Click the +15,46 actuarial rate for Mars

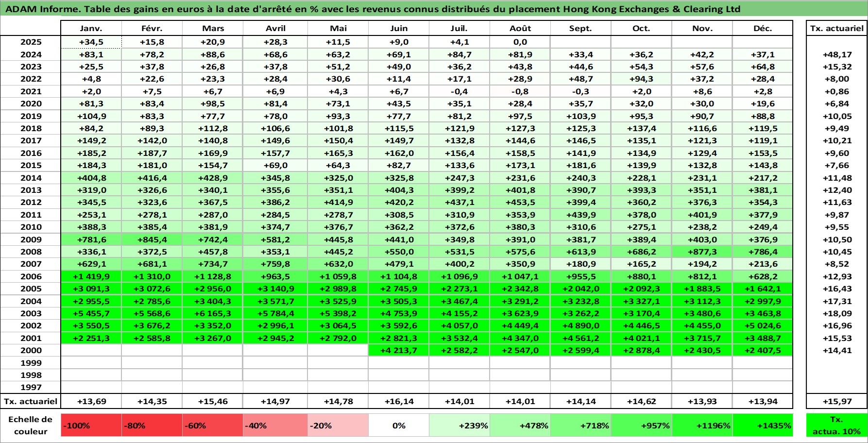pos(213,401)
